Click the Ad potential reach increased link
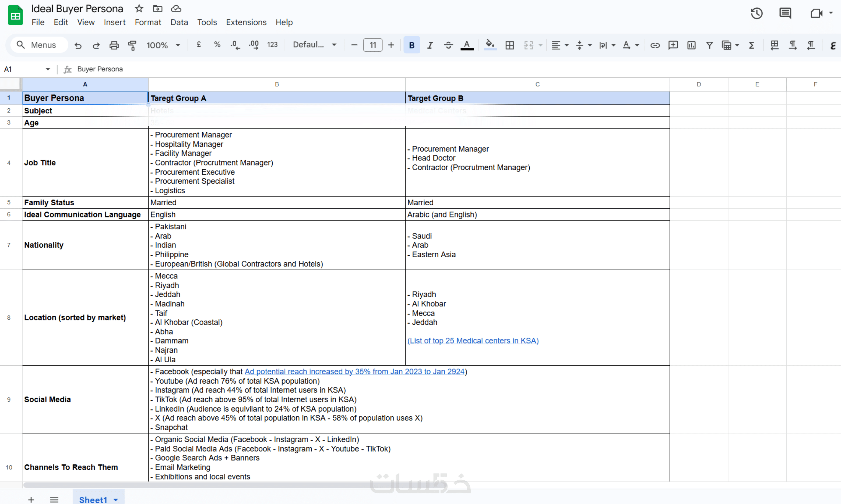This screenshot has width=841, height=504. 354,371
